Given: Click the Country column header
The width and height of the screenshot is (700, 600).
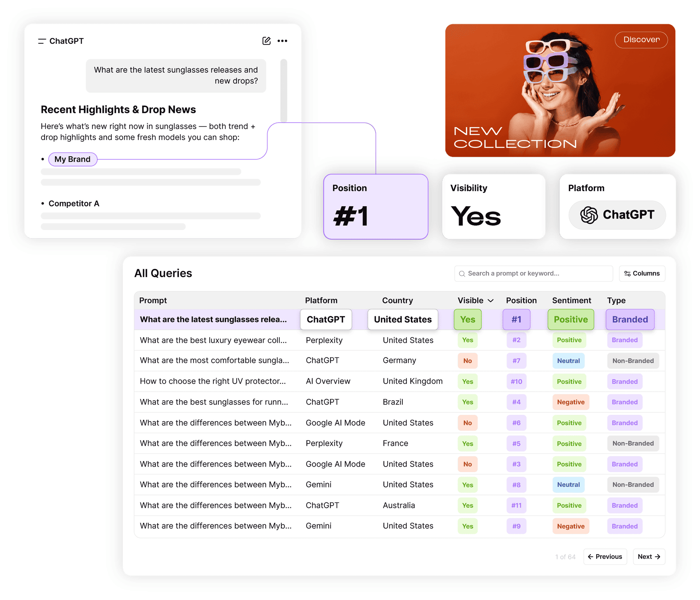Looking at the screenshot, I should (x=397, y=301).
